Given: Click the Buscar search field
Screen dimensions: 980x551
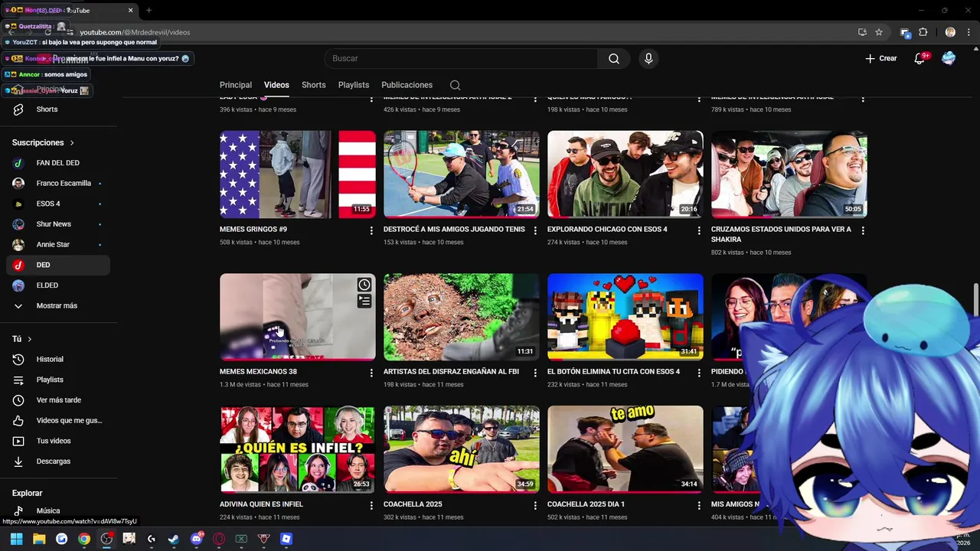Looking at the screenshot, I should pyautogui.click(x=462, y=58).
